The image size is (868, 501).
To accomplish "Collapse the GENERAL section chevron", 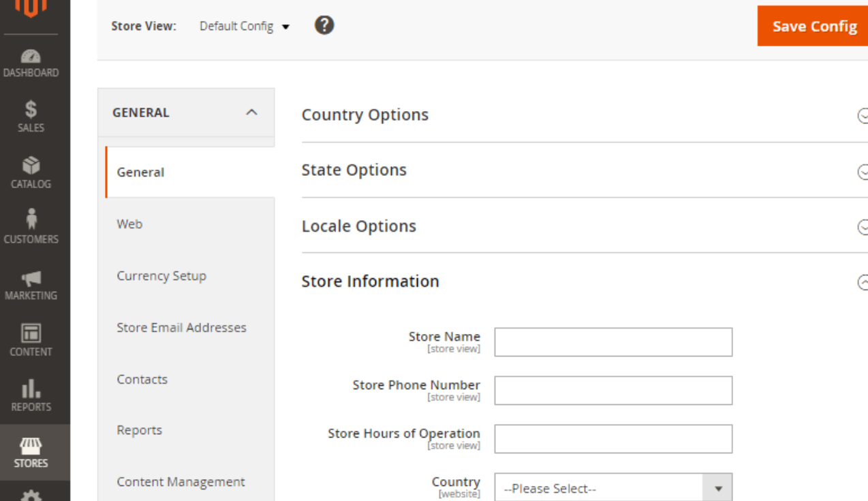I will pyautogui.click(x=251, y=112).
